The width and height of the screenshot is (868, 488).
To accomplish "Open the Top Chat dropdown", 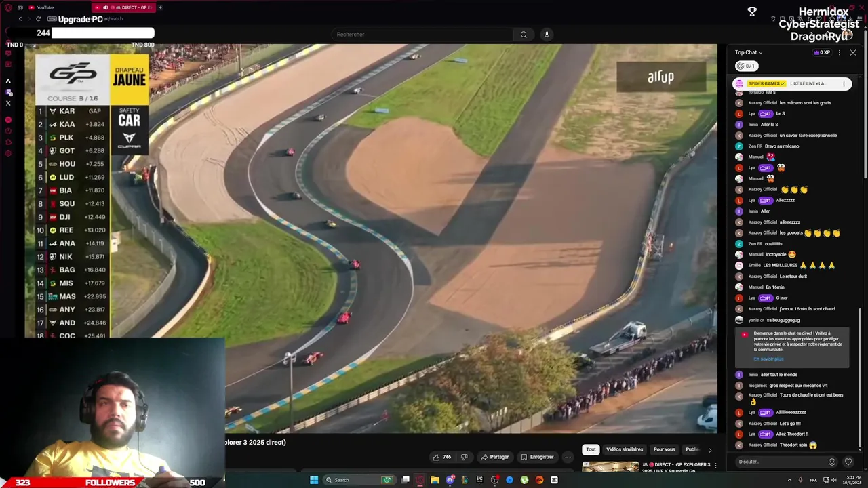I will [749, 52].
